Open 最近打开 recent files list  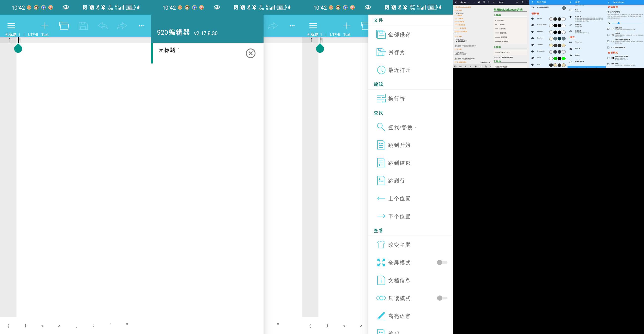(411, 70)
